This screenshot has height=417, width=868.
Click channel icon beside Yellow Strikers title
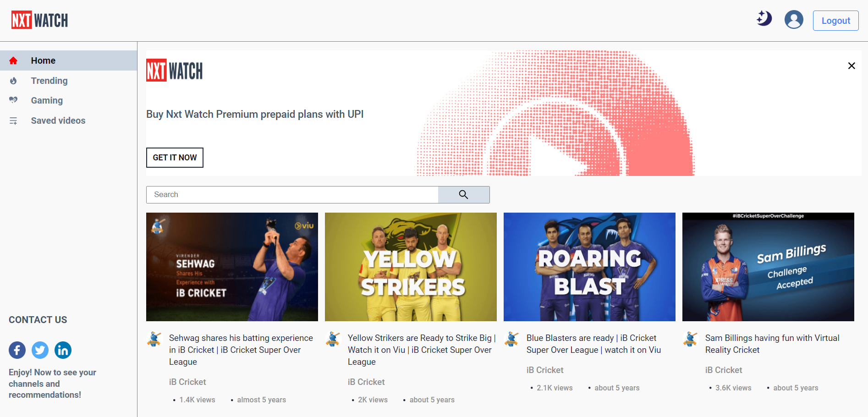tap(333, 340)
